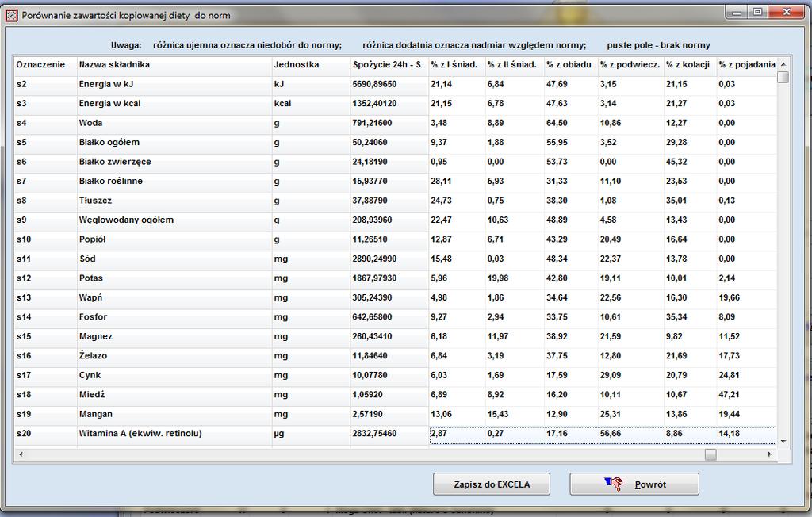Select the Sód cell

[x=174, y=259]
